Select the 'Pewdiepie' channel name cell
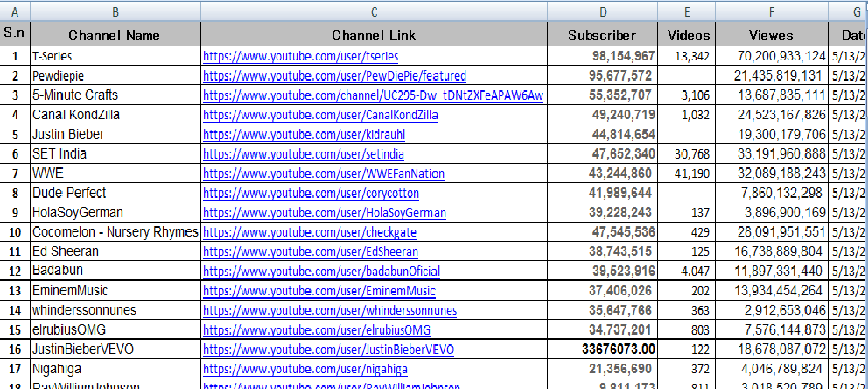The height and width of the screenshot is (389, 868). (115, 75)
